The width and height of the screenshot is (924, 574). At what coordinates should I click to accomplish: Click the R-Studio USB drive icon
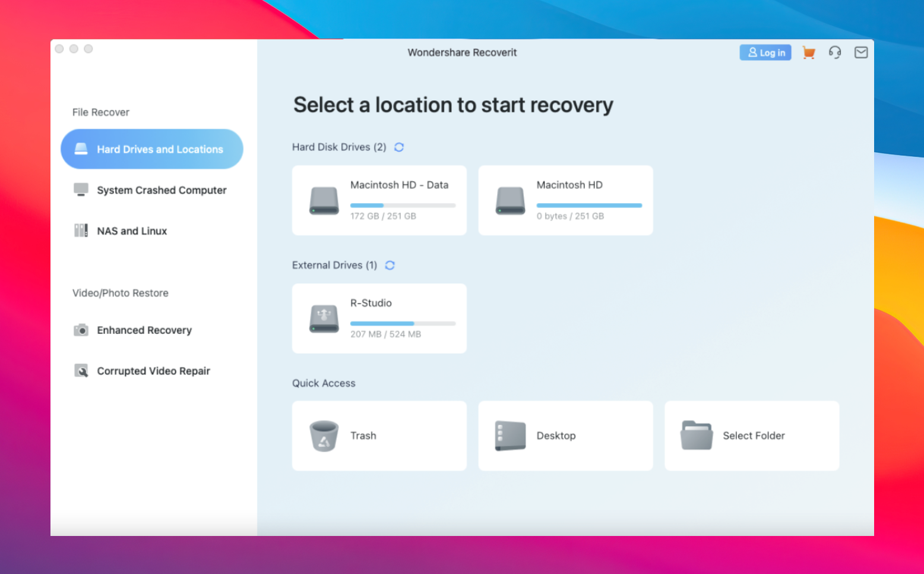(x=324, y=318)
